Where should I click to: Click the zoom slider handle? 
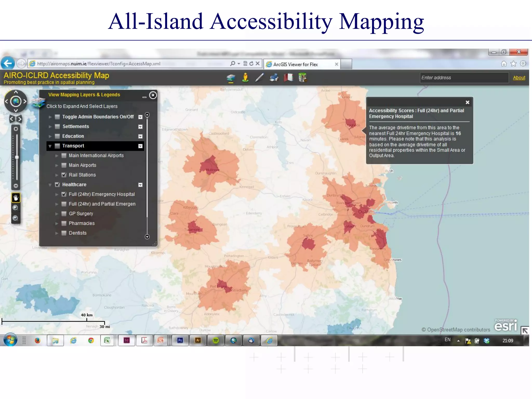17,157
